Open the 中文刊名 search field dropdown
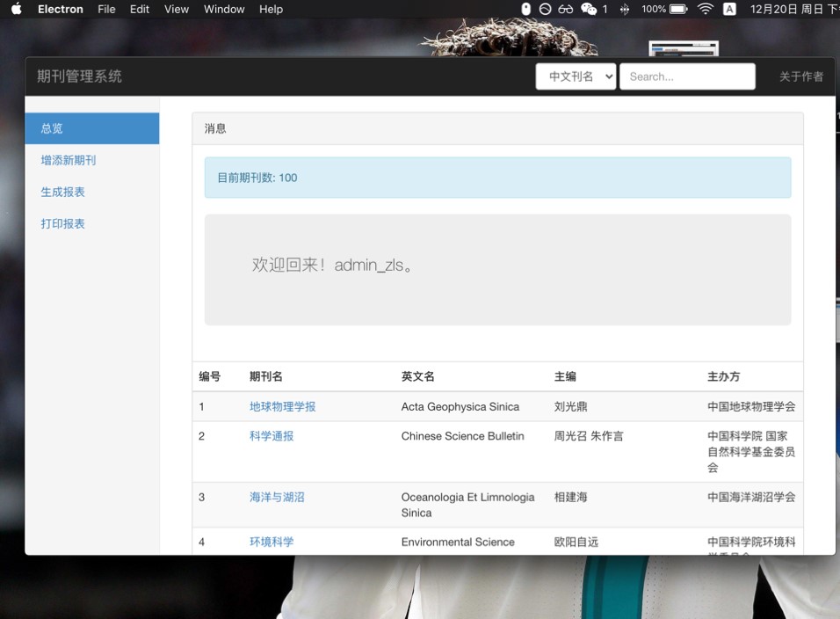Viewport: 840px width, 619px height. click(576, 76)
